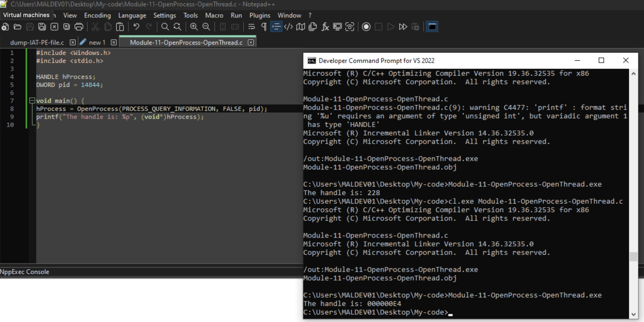644x322 pixels.
Task: Open the Plugins menu
Action: 260,15
